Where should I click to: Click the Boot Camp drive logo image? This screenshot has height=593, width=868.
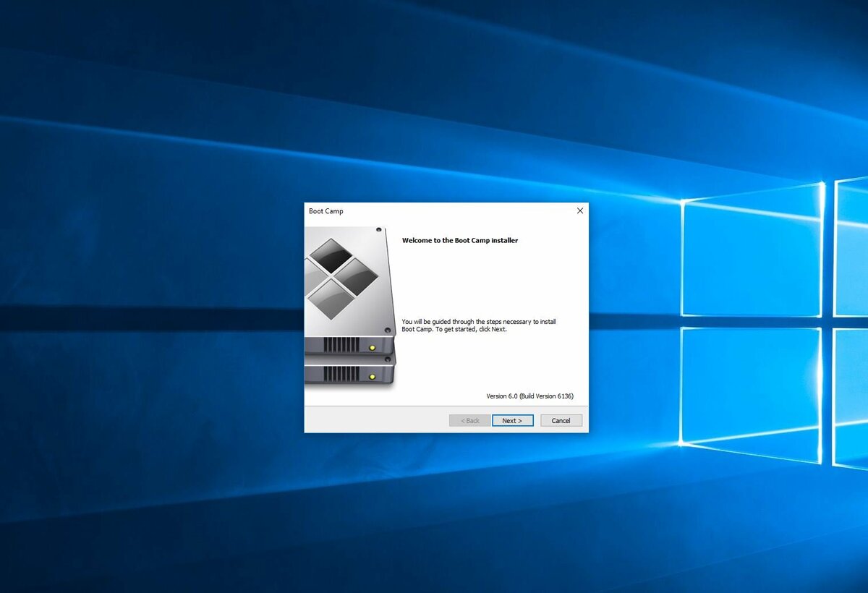coord(350,310)
